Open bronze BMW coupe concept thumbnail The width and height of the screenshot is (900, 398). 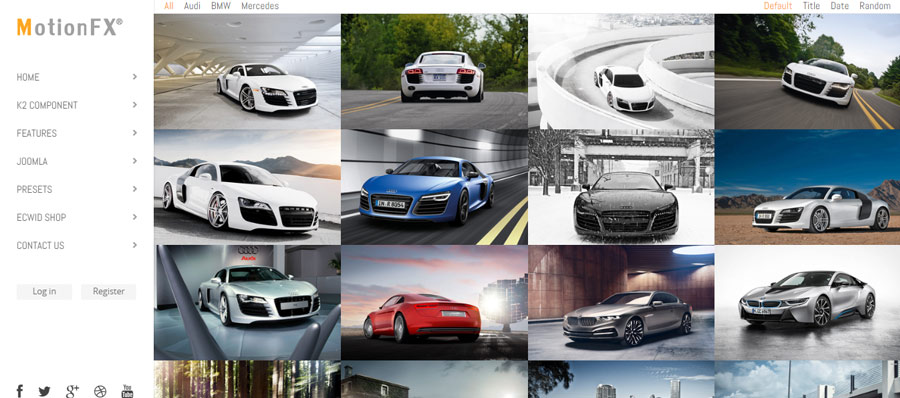621,303
